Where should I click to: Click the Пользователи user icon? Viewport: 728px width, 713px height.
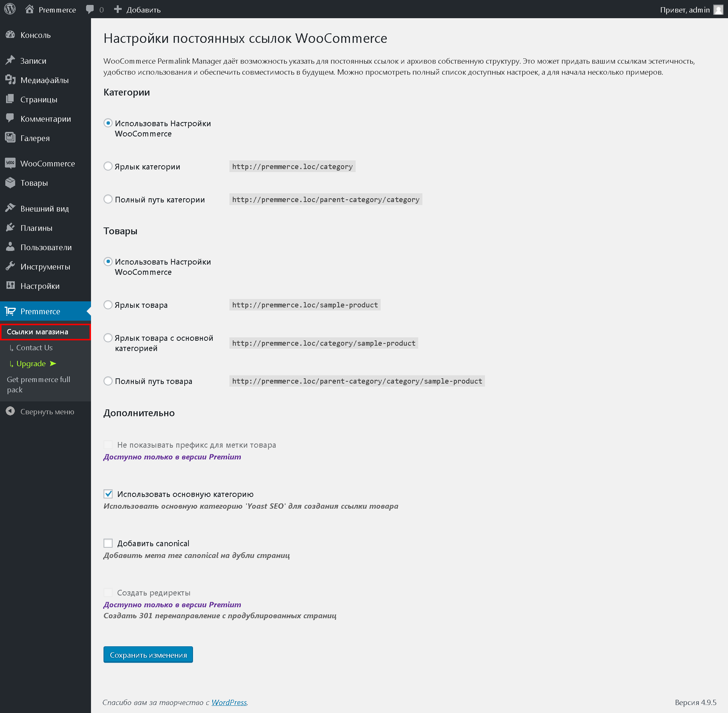tap(10, 247)
